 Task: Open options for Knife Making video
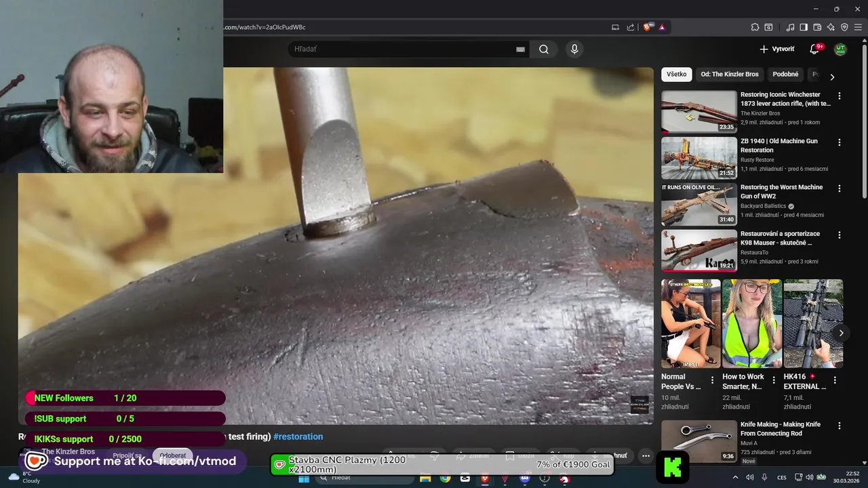tap(840, 426)
